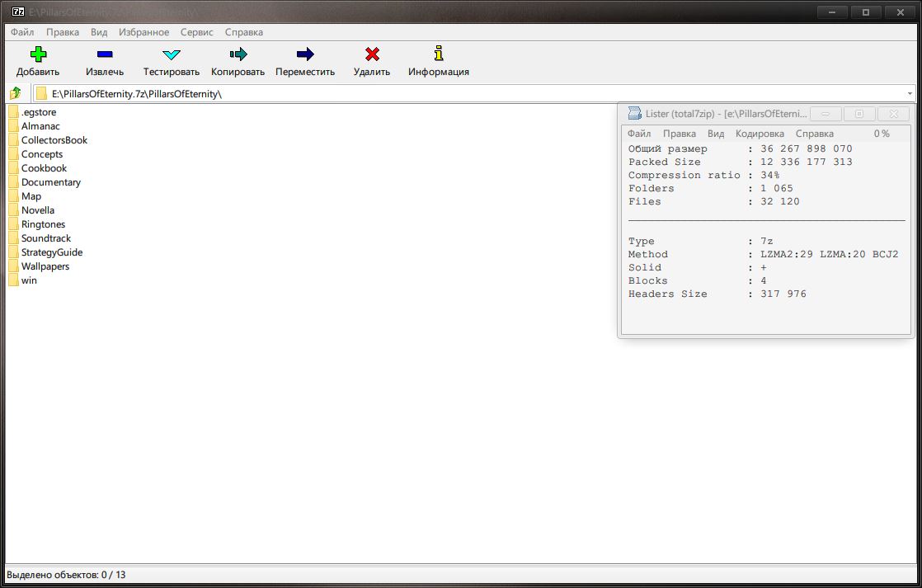Select the Almanac folder icon

coord(13,126)
